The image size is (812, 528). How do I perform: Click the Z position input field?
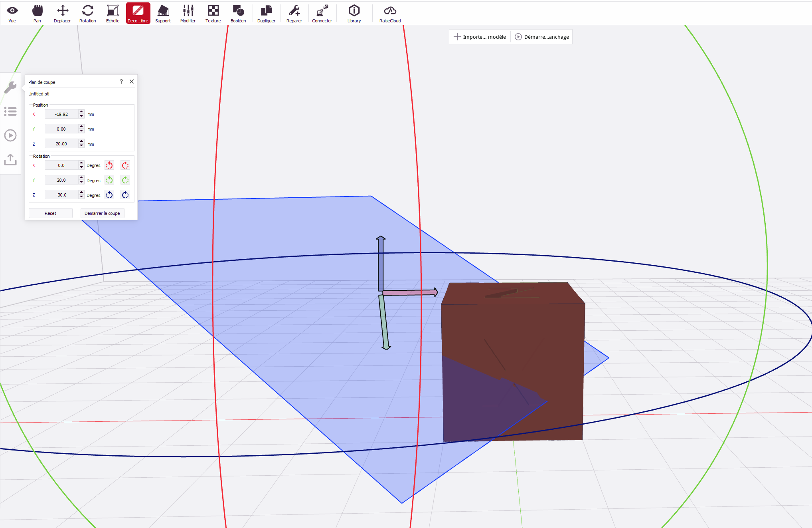tap(61, 144)
